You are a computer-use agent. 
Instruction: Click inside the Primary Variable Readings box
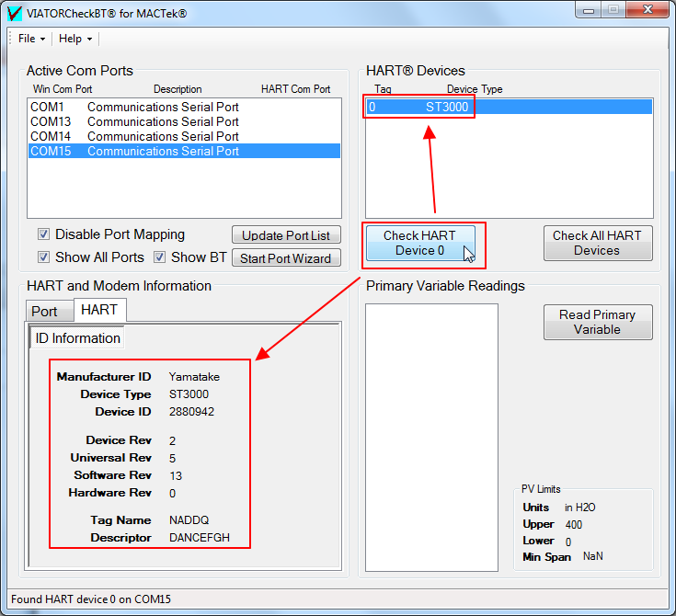(431, 438)
